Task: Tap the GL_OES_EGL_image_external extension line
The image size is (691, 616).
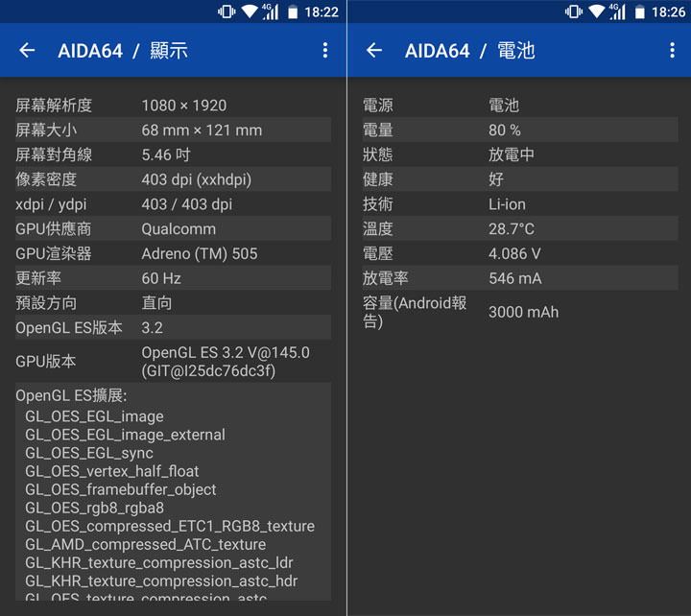Action: 125,435
